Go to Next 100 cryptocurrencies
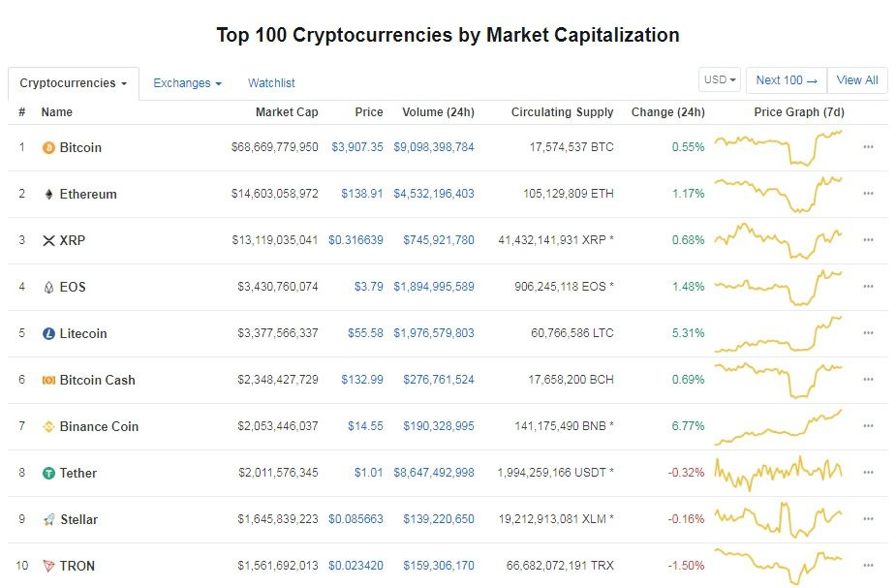Screen dimensions: 896x588 pyautogui.click(x=787, y=80)
